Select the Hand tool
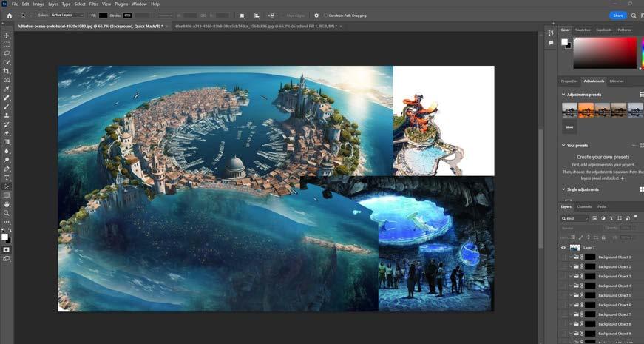 click(7, 204)
